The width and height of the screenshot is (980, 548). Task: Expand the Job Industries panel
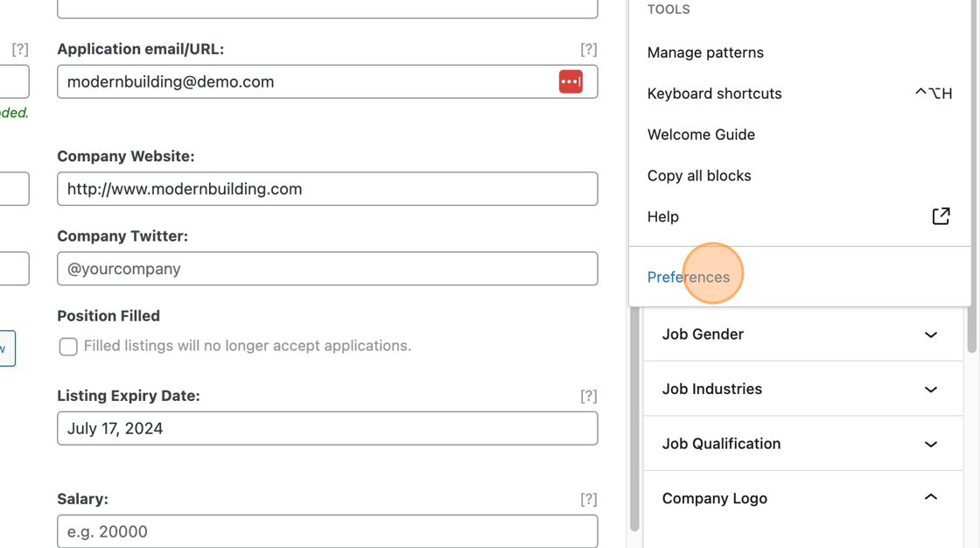930,389
